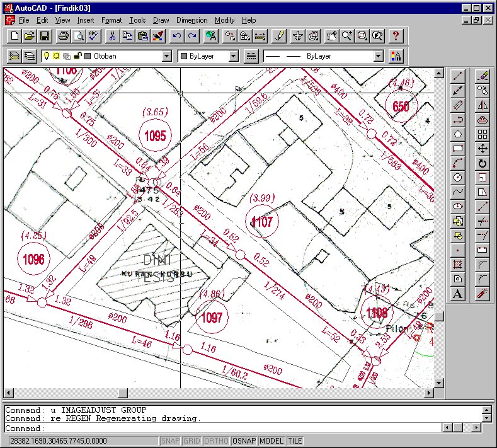497x448 pixels.
Task: Open the ByLayer color dropdown
Action: pyautogui.click(x=234, y=56)
